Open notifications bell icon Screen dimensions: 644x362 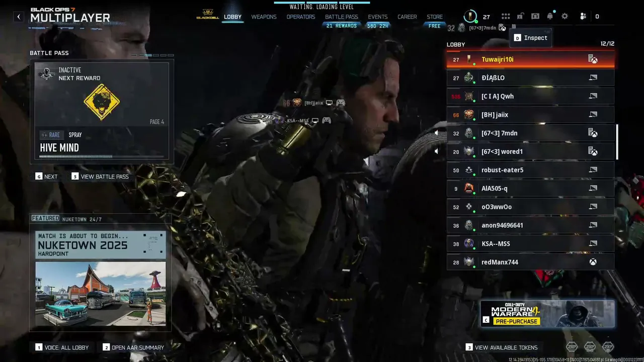550,17
